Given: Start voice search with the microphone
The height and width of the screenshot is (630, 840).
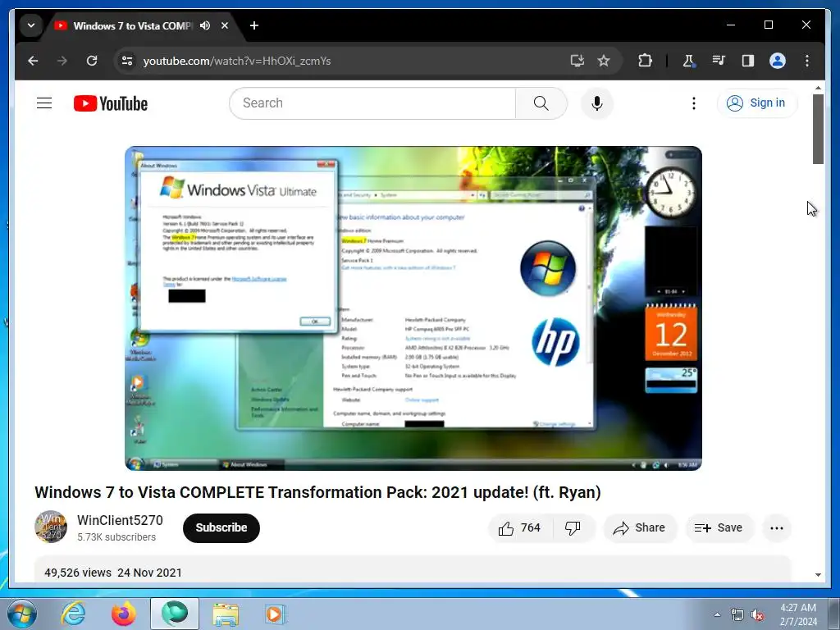Looking at the screenshot, I should (x=597, y=103).
